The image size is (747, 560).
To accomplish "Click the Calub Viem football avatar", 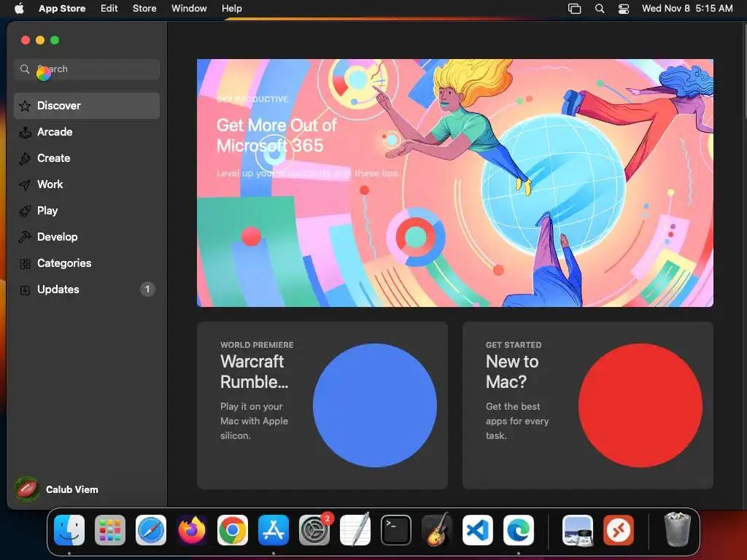I will click(27, 489).
